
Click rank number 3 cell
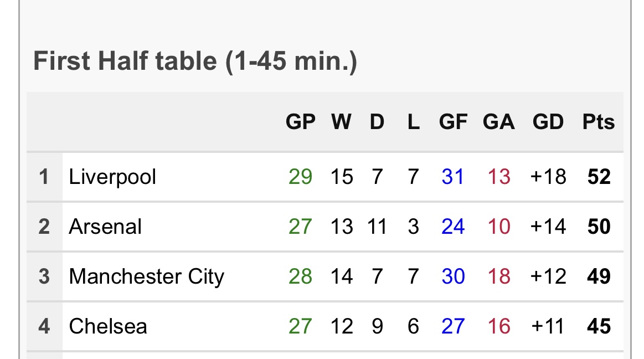click(44, 276)
